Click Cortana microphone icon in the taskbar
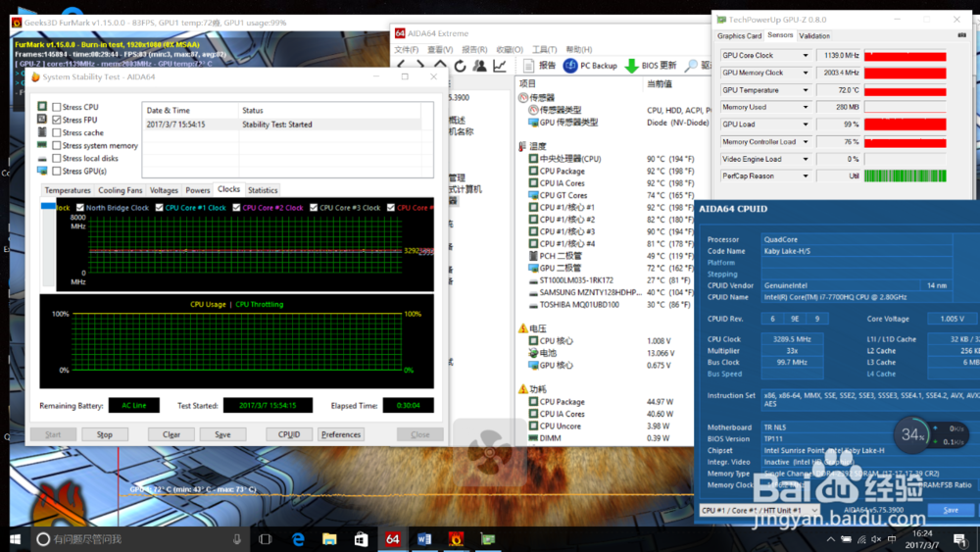Viewport: 980px width, 552px height. 237,539
